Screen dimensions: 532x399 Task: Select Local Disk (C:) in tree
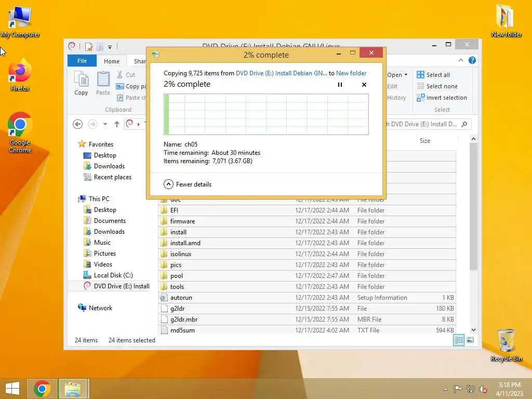[x=108, y=275]
